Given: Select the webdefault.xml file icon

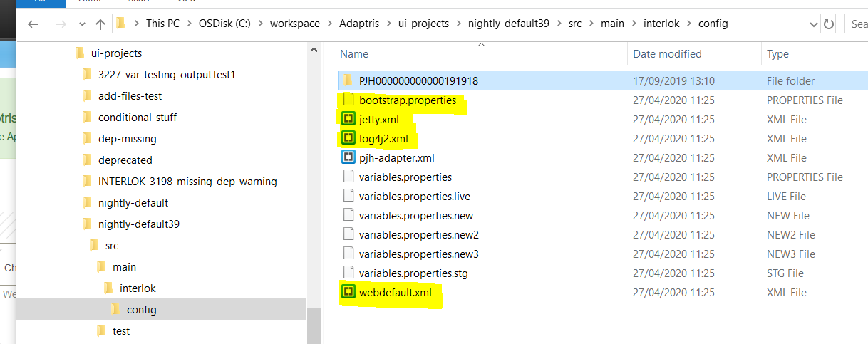Looking at the screenshot, I should point(348,292).
